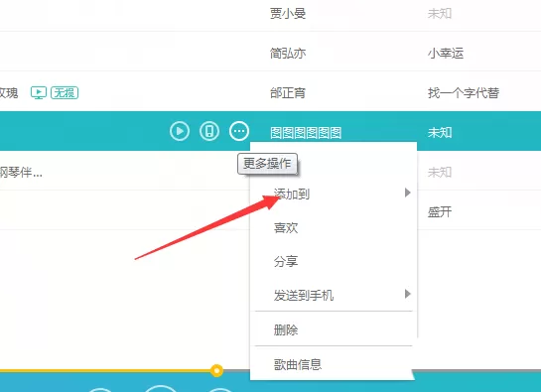
Task: Click artist name 简弘亦
Action: click(288, 54)
